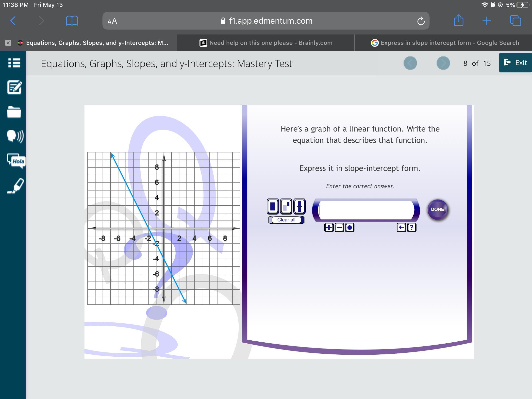
Task: Activate the text-to-speech reader icon
Action: click(x=15, y=136)
